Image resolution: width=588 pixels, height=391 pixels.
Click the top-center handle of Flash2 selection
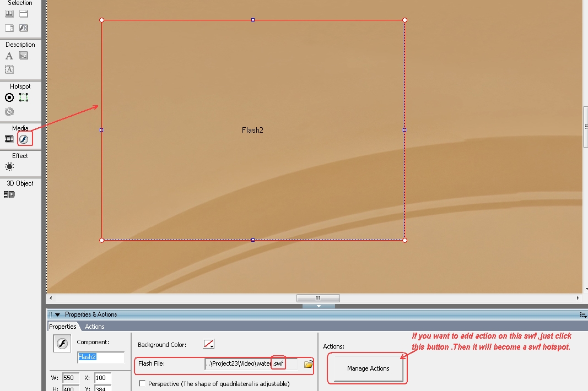(x=253, y=20)
